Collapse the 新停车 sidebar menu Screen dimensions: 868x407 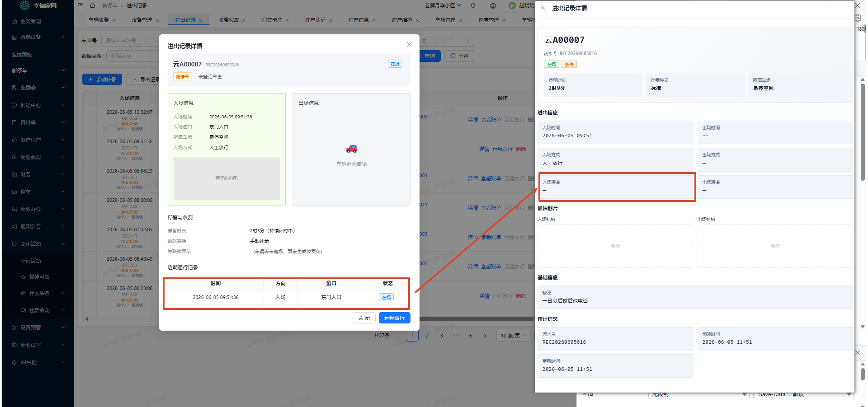coord(63,70)
